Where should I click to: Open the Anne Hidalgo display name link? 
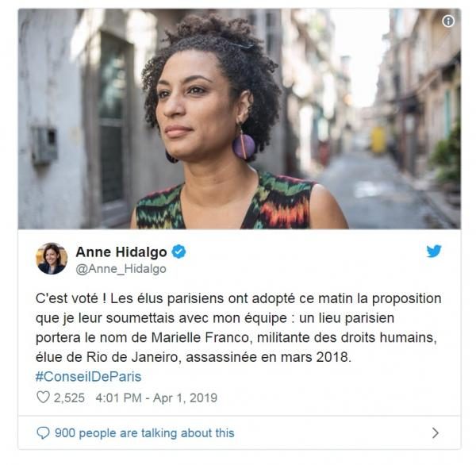click(x=121, y=252)
